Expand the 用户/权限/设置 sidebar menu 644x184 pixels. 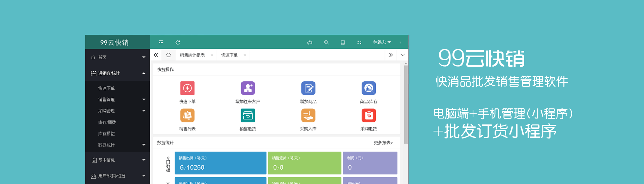click(117, 176)
